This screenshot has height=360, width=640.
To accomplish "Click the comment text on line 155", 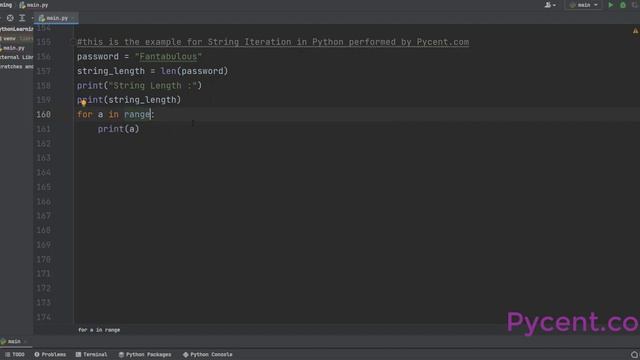I will (273, 42).
